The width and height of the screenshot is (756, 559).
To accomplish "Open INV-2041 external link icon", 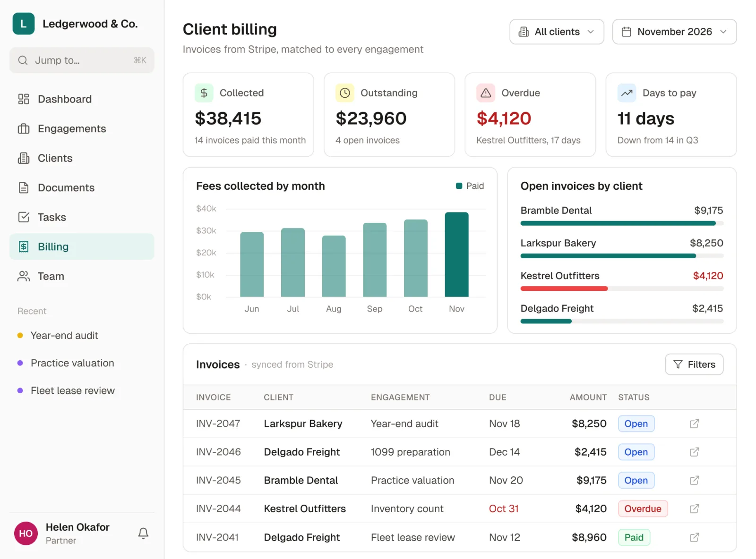I will (x=694, y=537).
